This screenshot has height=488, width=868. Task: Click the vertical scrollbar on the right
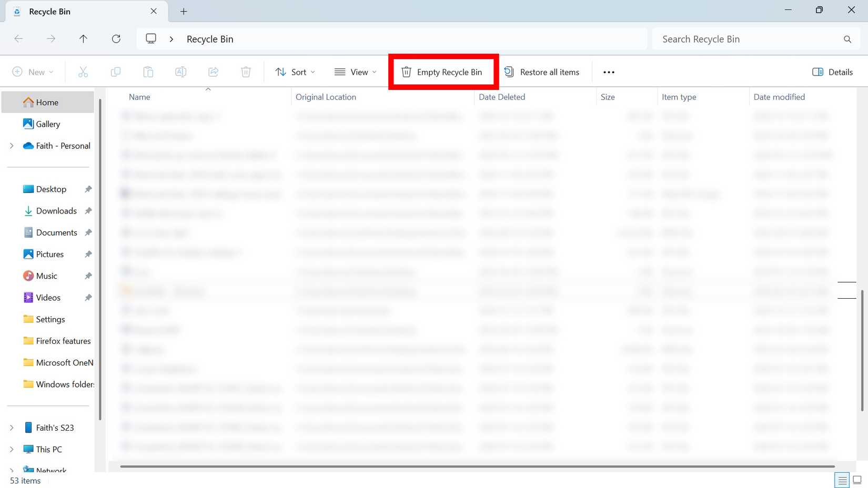click(x=863, y=350)
